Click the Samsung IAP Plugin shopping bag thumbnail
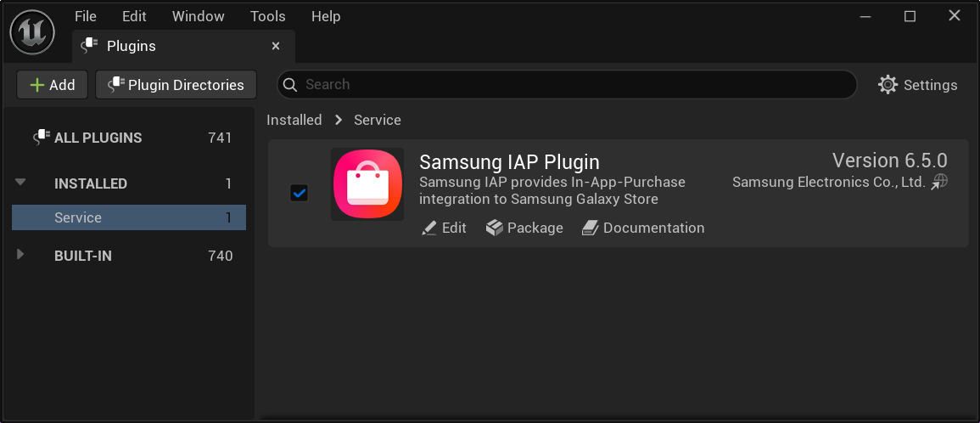 click(367, 184)
